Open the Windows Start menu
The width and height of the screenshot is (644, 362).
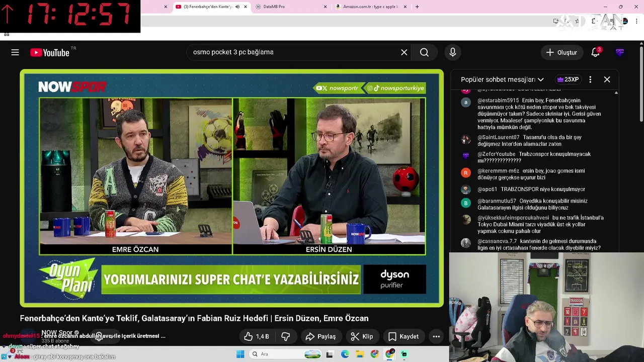click(240, 354)
